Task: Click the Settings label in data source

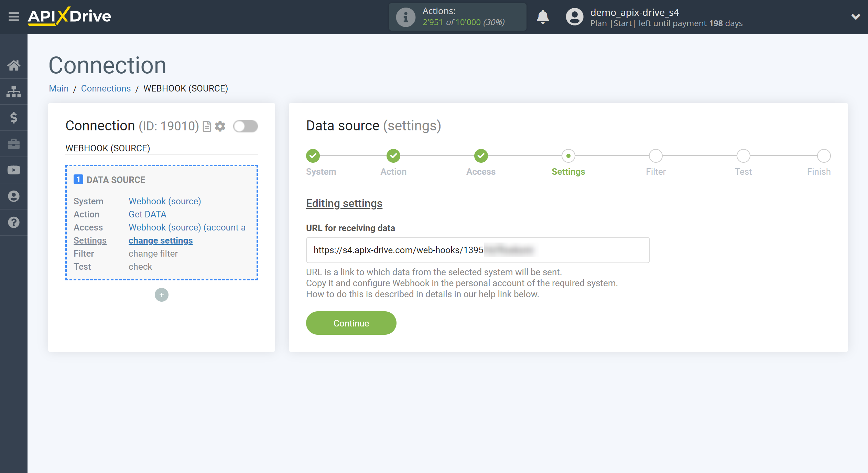Action: coord(90,240)
